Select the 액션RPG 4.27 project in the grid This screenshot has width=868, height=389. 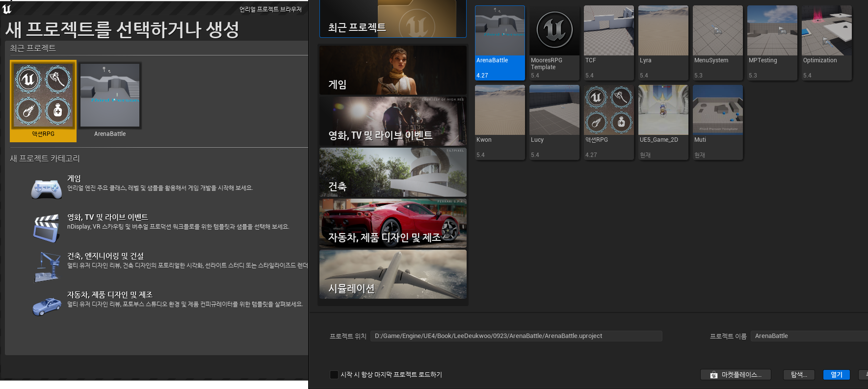[x=609, y=122]
